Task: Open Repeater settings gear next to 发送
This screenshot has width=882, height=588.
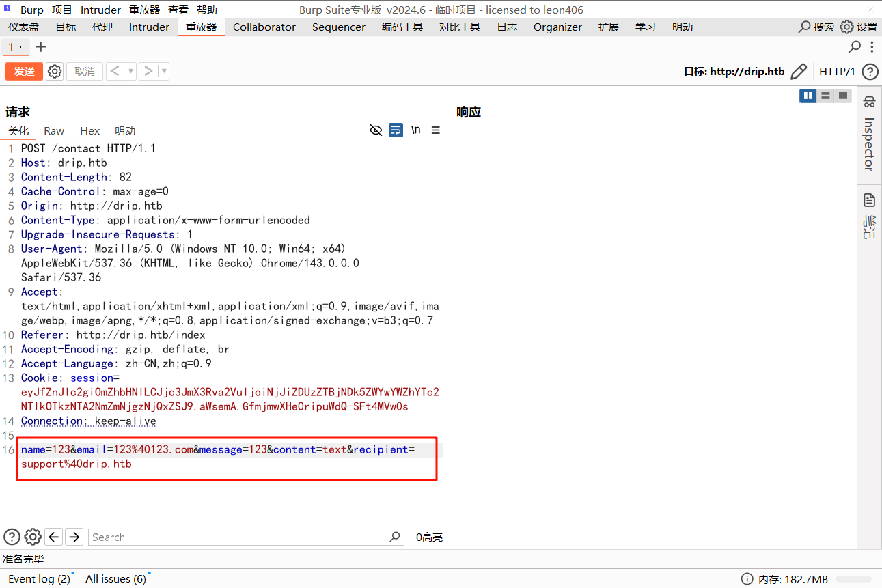Action: coord(54,70)
